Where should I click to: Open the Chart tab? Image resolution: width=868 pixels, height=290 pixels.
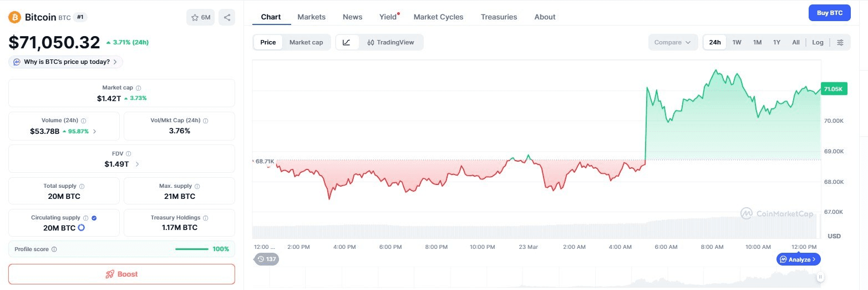[x=271, y=17]
